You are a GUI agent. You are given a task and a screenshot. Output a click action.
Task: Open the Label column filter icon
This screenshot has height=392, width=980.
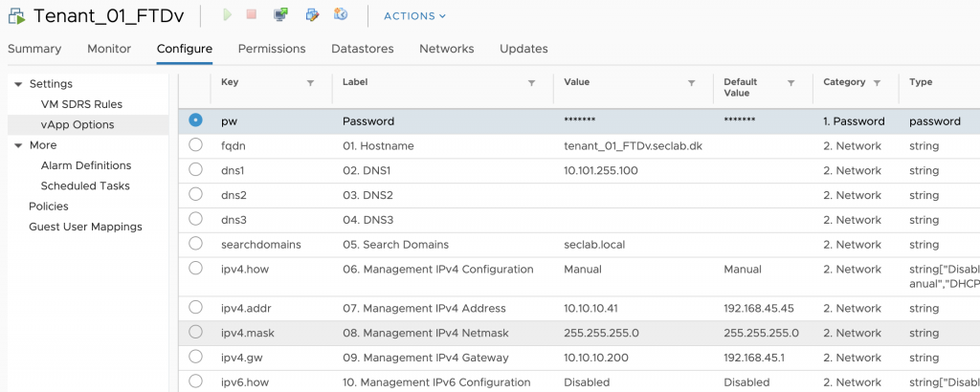click(532, 83)
